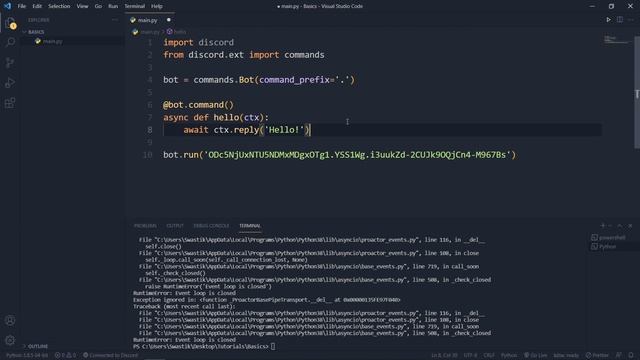Viewport: 640px width, 360px height.
Task: Click 'RuntimeError: Event loop is closed' last line
Action: 184,340
